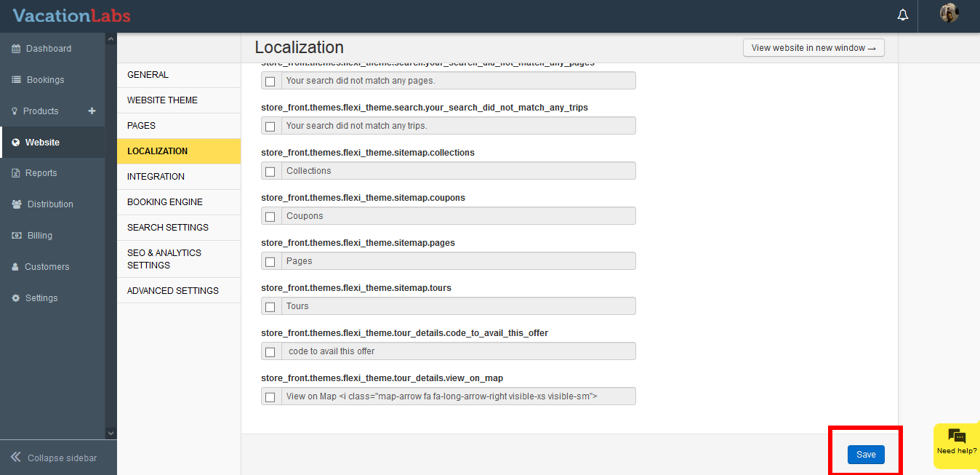The image size is (980, 475).
Task: Click the Distribution users icon
Action: click(16, 204)
